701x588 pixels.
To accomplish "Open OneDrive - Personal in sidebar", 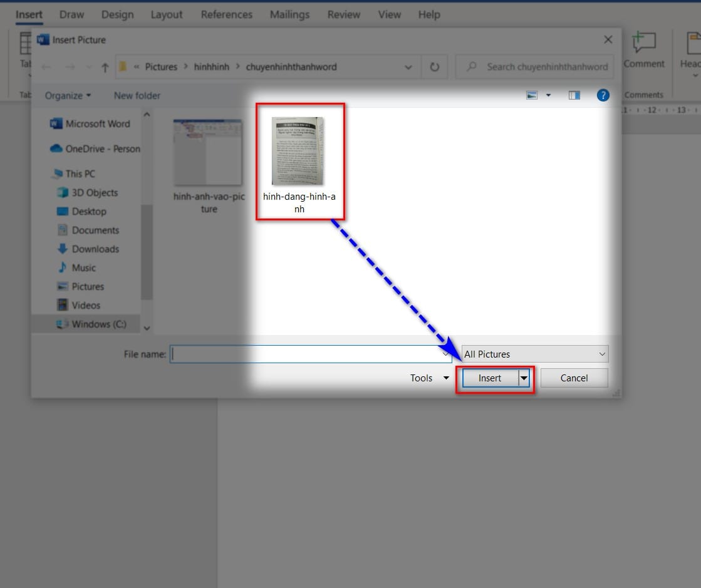I will (x=95, y=149).
